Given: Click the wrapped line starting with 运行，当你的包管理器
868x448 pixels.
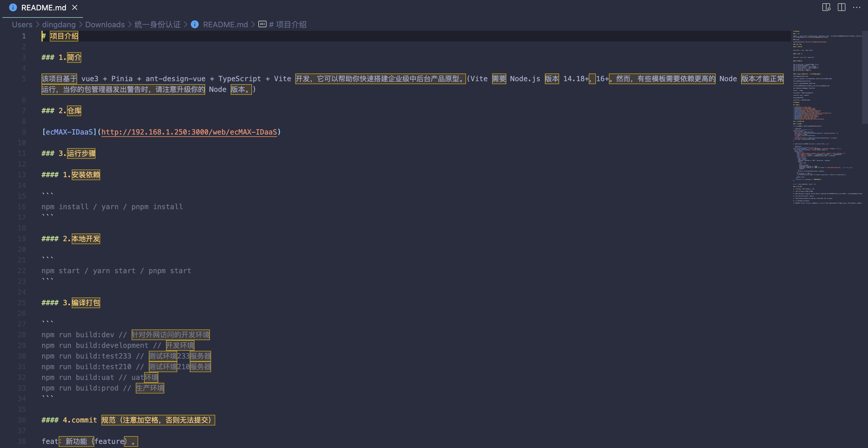Looking at the screenshot, I should click(149, 89).
